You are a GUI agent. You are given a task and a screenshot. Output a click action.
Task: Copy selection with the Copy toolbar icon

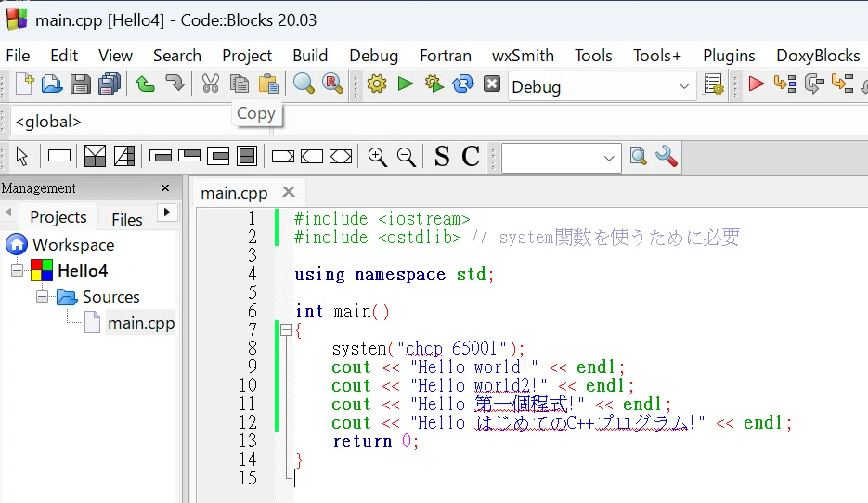[x=240, y=84]
